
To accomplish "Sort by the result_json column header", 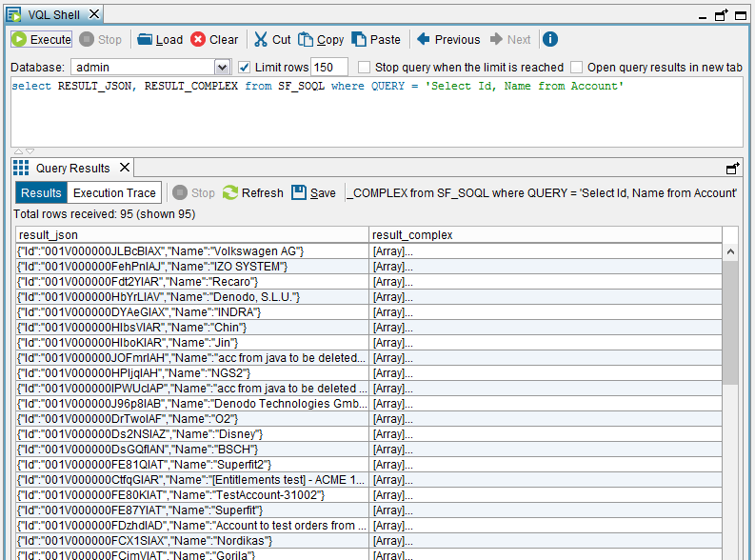I will point(192,235).
